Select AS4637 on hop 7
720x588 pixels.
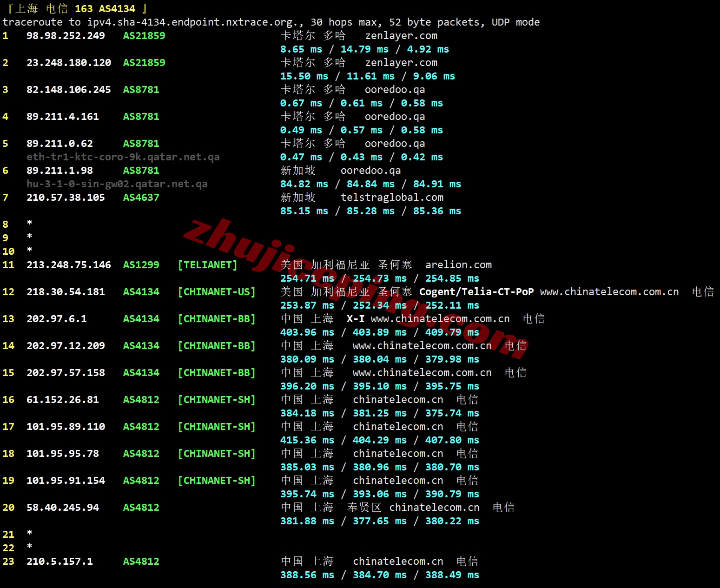point(141,198)
